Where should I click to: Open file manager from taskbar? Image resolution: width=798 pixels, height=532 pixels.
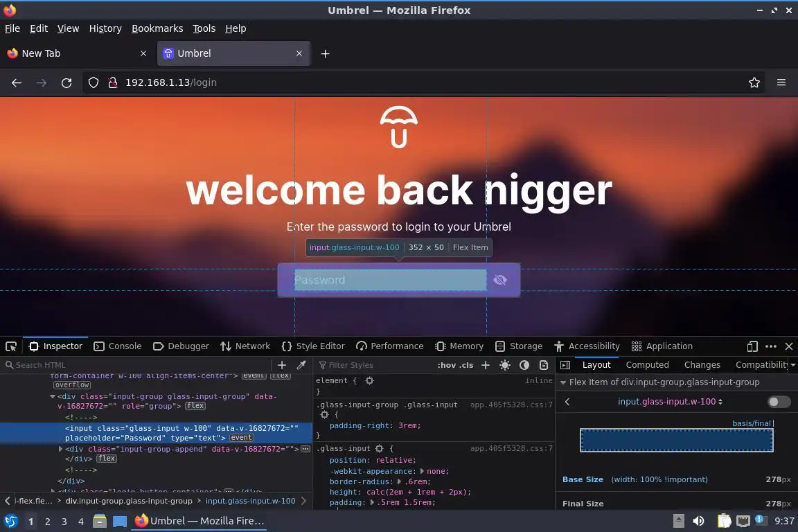click(100, 522)
